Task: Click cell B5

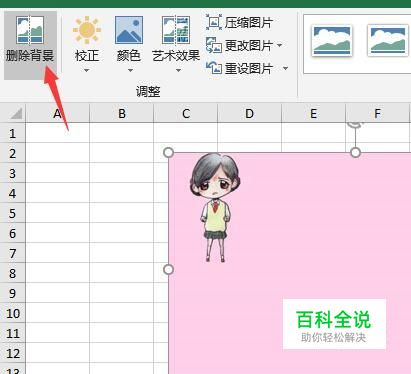Action: (122, 213)
